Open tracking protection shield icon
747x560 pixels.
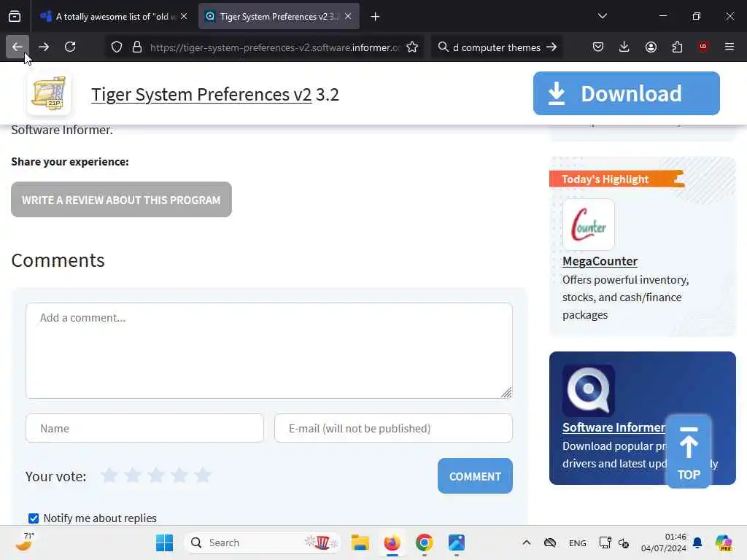click(x=117, y=47)
